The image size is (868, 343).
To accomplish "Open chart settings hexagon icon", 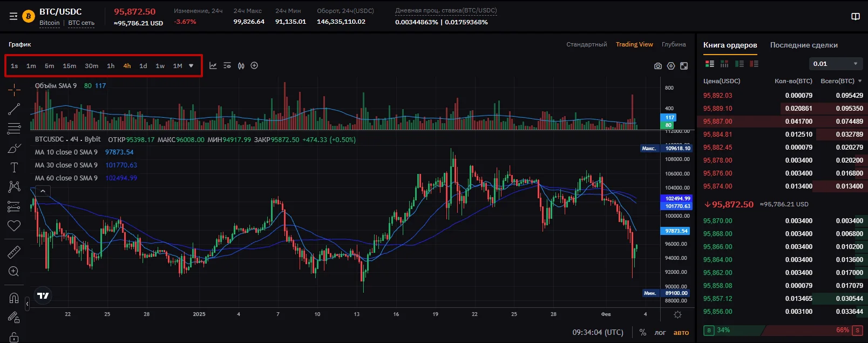I will point(671,66).
